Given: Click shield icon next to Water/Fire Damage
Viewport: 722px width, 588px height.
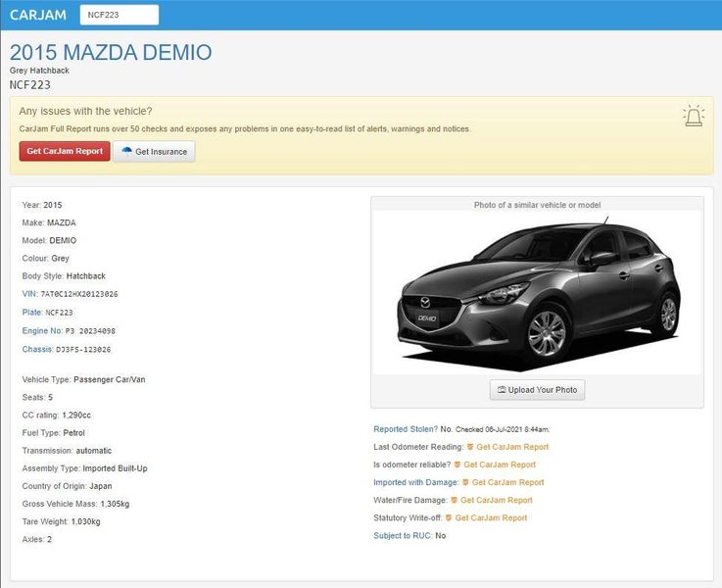Looking at the screenshot, I should click(x=454, y=500).
